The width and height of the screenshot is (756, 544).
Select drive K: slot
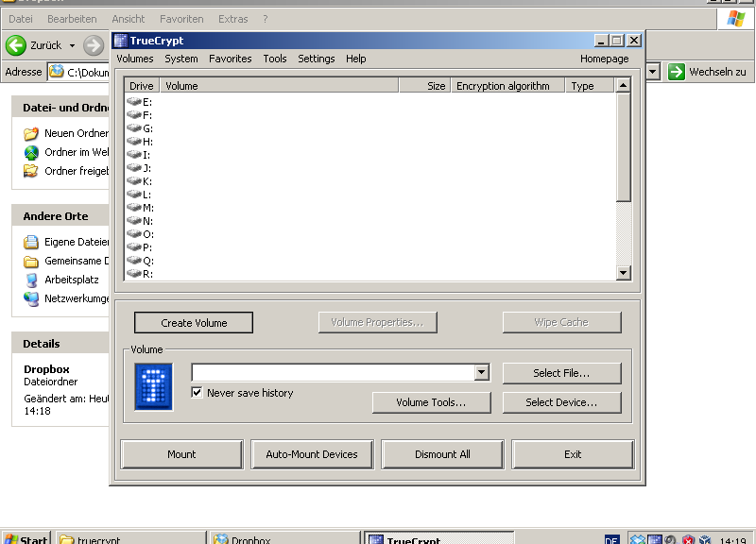[x=139, y=181]
